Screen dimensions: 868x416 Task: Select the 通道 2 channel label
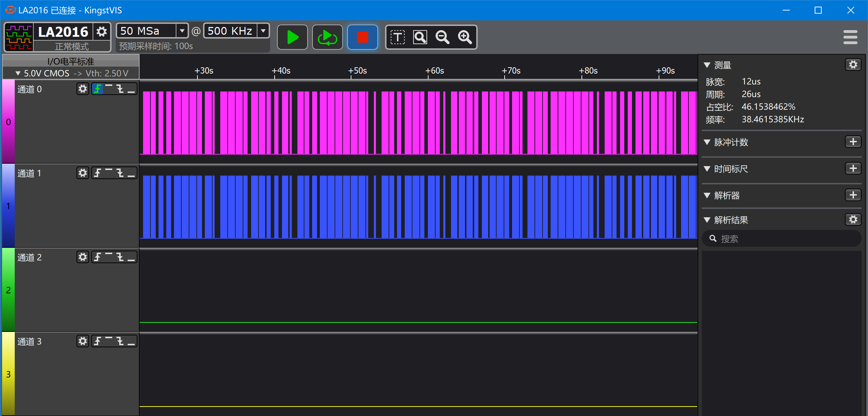29,257
